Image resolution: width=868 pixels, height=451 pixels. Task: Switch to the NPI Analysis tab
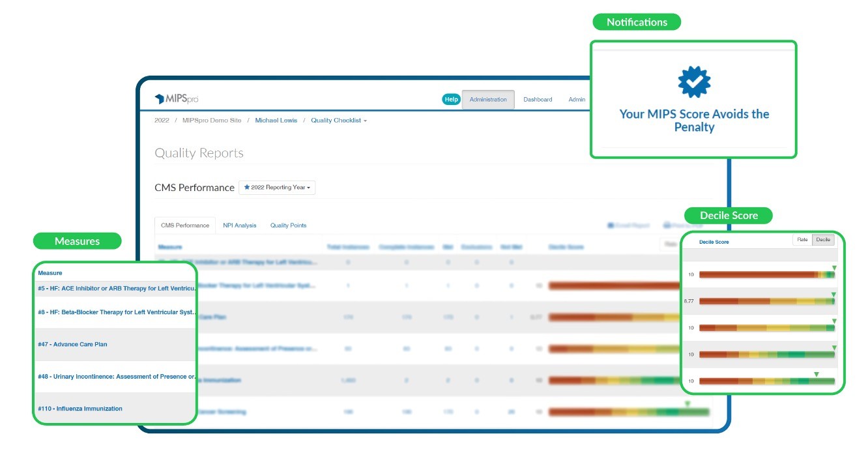pyautogui.click(x=239, y=225)
